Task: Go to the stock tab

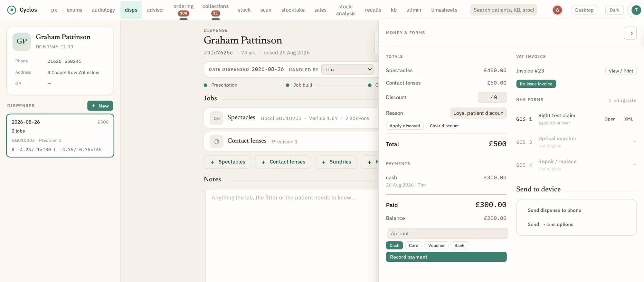Action: point(244,10)
